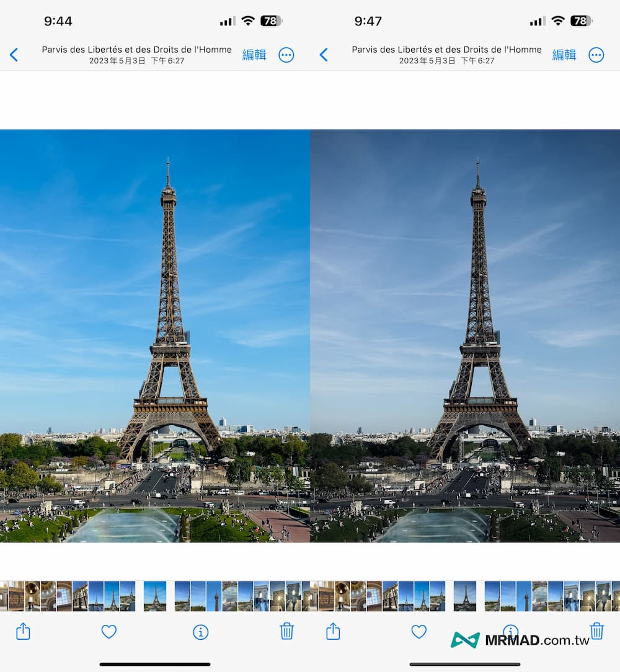Open the arched window thumbnail in 9:44 strip

64,596
